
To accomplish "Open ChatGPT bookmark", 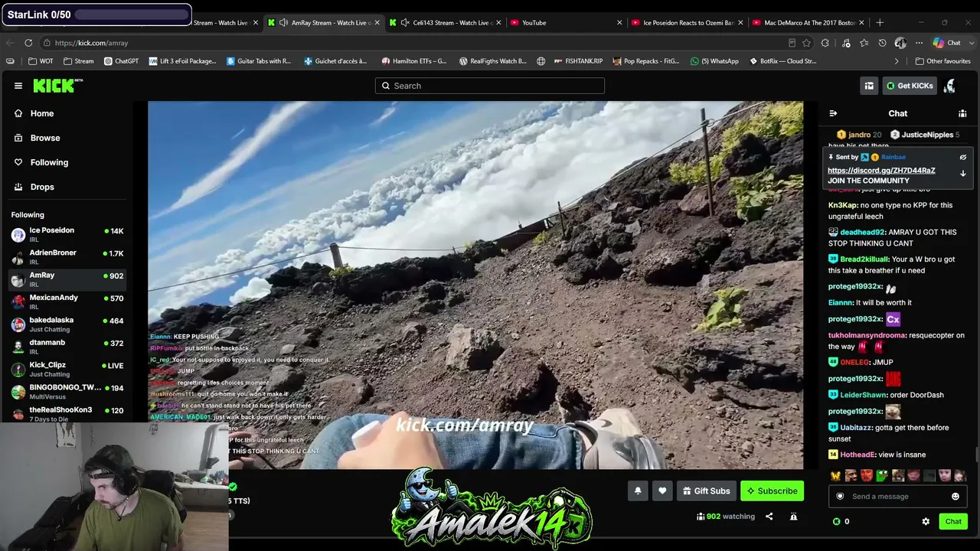I will (121, 61).
